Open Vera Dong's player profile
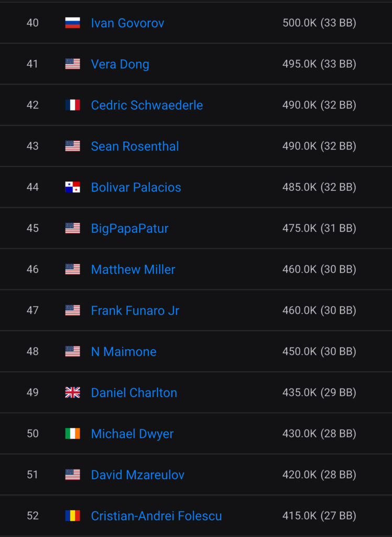This screenshot has height=537, width=392. pyautogui.click(x=120, y=64)
